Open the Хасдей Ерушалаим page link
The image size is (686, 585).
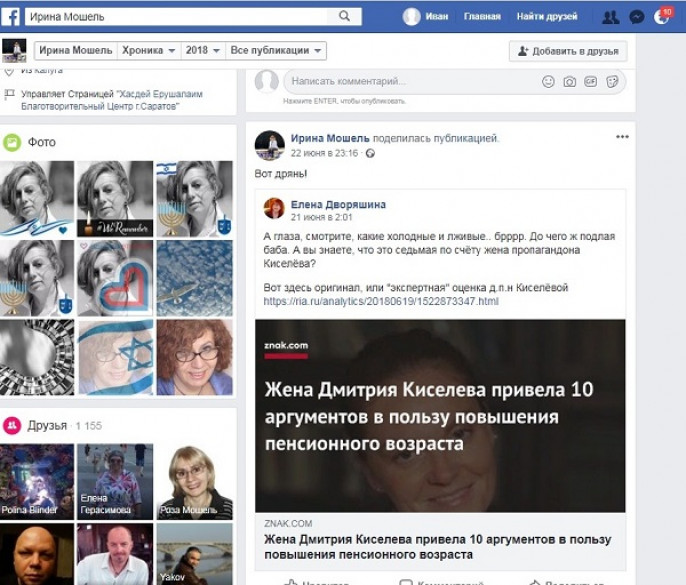(x=112, y=100)
